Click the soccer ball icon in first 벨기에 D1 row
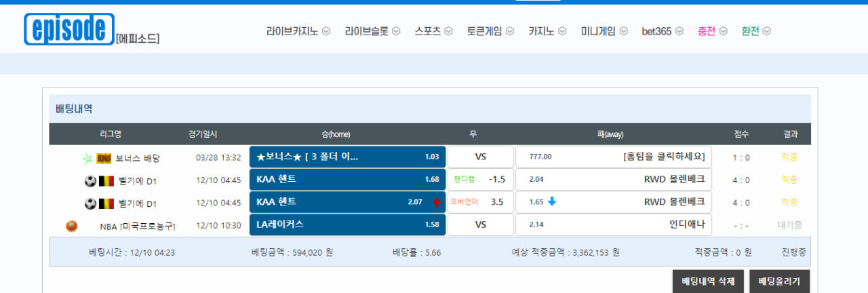The width and height of the screenshot is (868, 293). coord(90,181)
